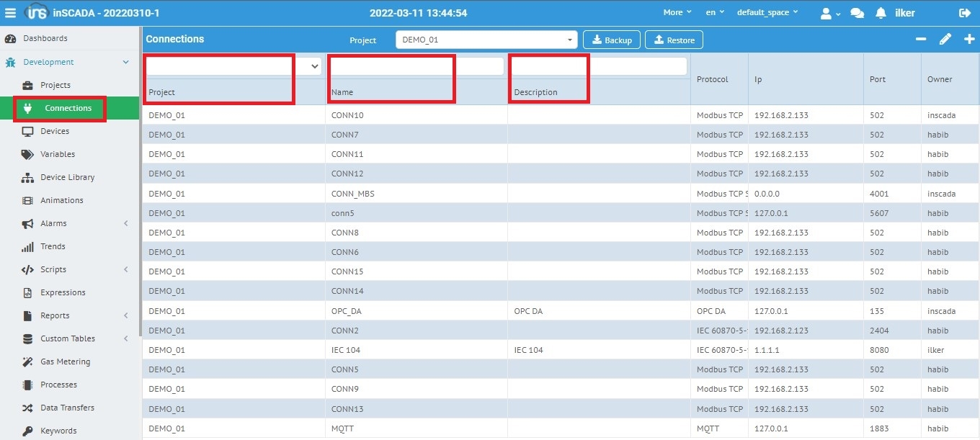Expand the language selector 'en'
The width and height of the screenshot is (980, 440).
point(715,13)
